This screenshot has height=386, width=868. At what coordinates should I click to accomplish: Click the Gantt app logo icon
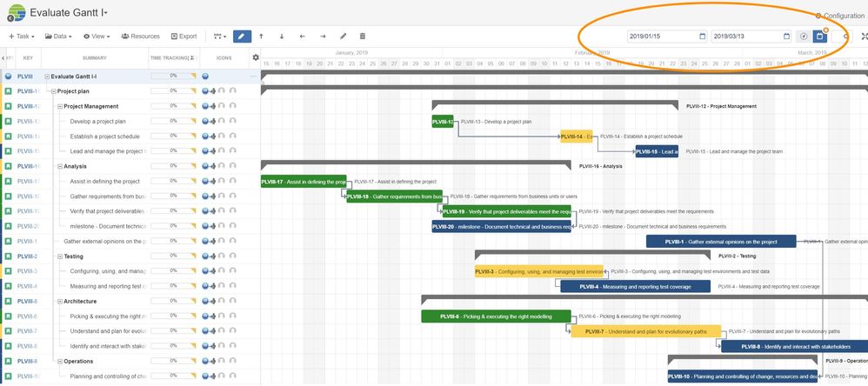click(x=17, y=11)
